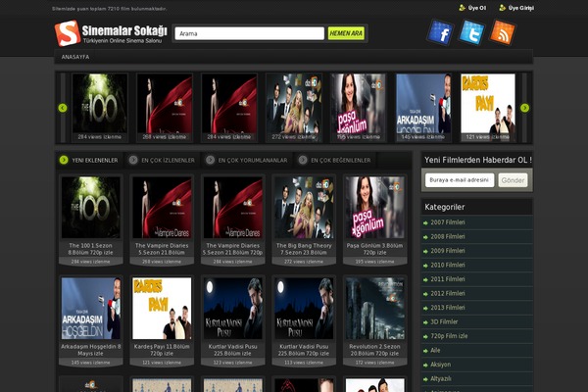
Task: Click circle icon on En Çok Beğenilenler tab
Action: [x=303, y=160]
